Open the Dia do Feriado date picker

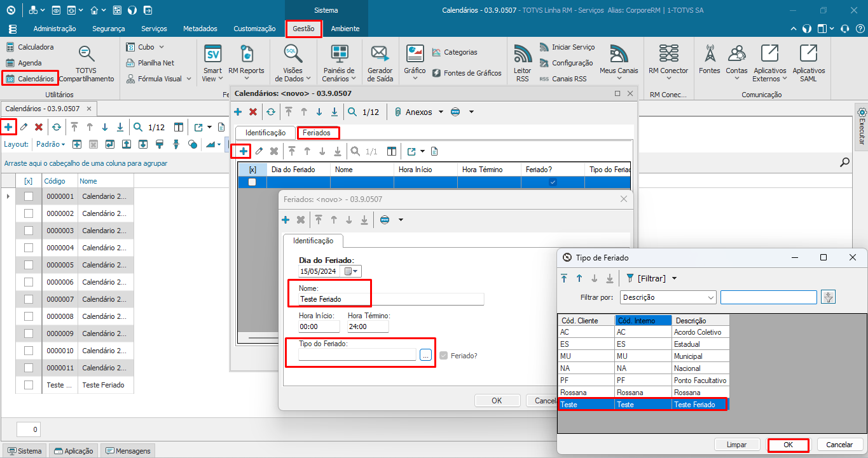click(x=351, y=271)
